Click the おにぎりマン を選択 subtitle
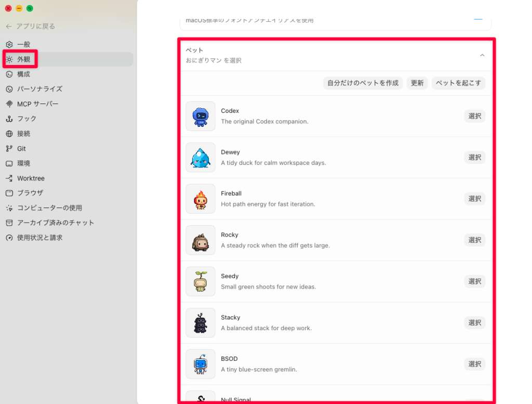This screenshot has height=404, width=532. (x=214, y=60)
